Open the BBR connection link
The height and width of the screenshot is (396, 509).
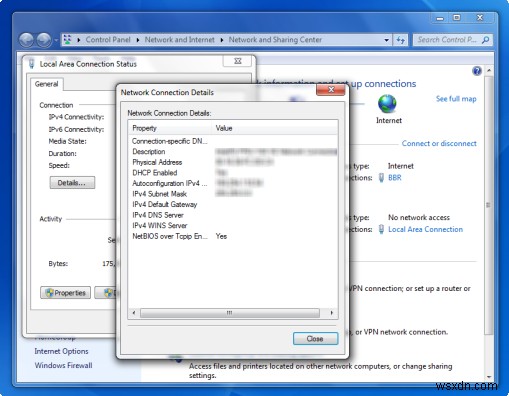395,178
